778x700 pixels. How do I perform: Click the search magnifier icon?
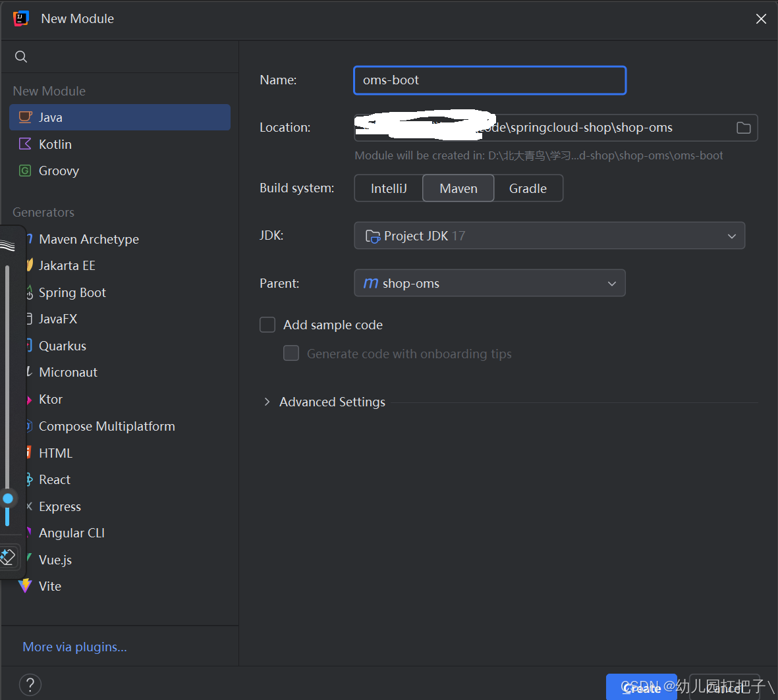pyautogui.click(x=21, y=57)
